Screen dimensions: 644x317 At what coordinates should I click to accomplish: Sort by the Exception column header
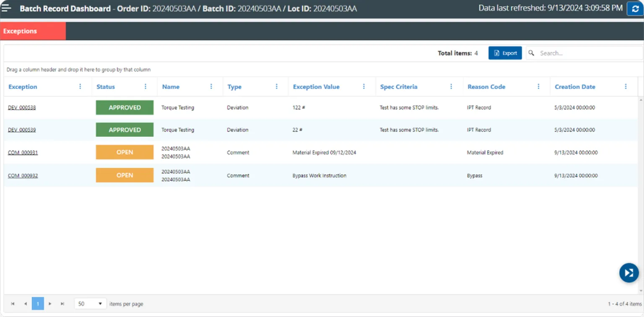(23, 87)
